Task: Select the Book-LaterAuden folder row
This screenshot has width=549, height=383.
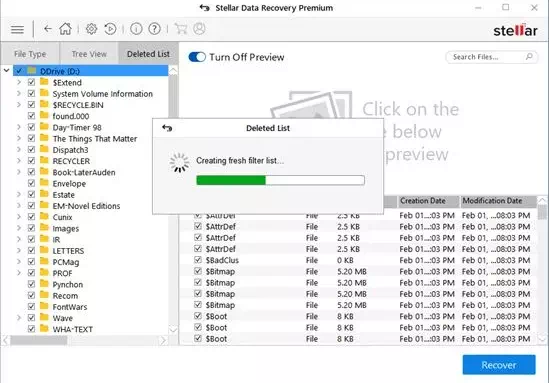Action: point(84,172)
